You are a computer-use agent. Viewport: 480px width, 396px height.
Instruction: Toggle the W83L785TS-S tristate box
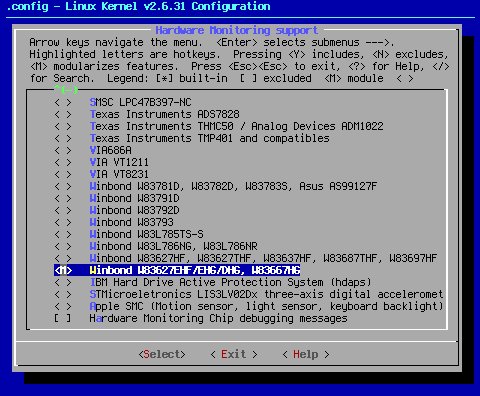click(x=63, y=234)
